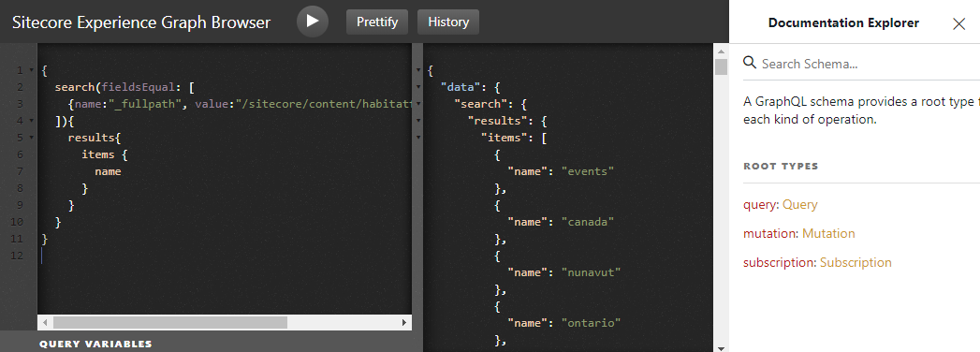The width and height of the screenshot is (980, 352).
Task: Click the horizontal scrollbar thumb of the query editor
Action: (170, 323)
